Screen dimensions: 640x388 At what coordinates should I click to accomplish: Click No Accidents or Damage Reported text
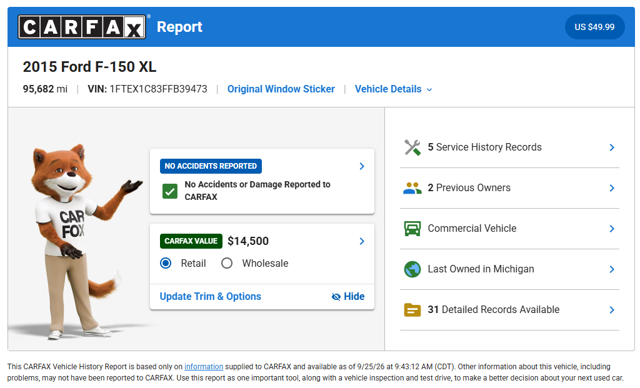[x=257, y=191]
